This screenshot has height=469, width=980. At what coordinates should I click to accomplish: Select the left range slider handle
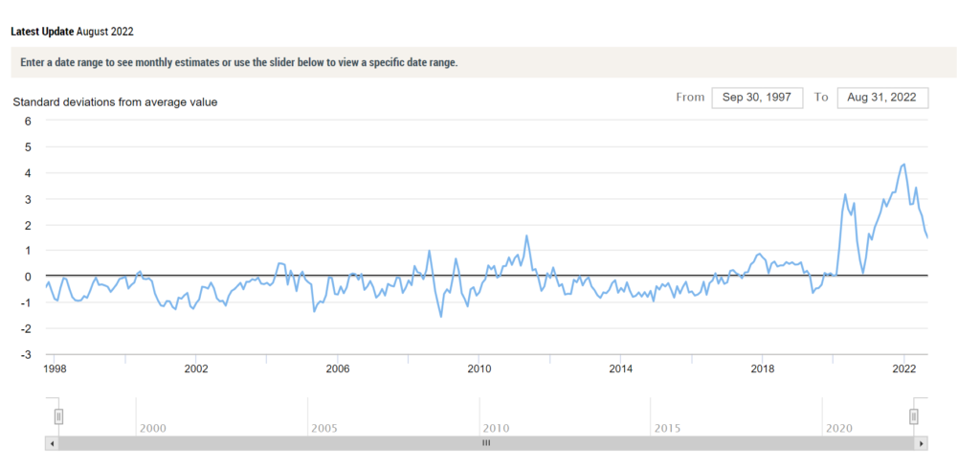(58, 416)
